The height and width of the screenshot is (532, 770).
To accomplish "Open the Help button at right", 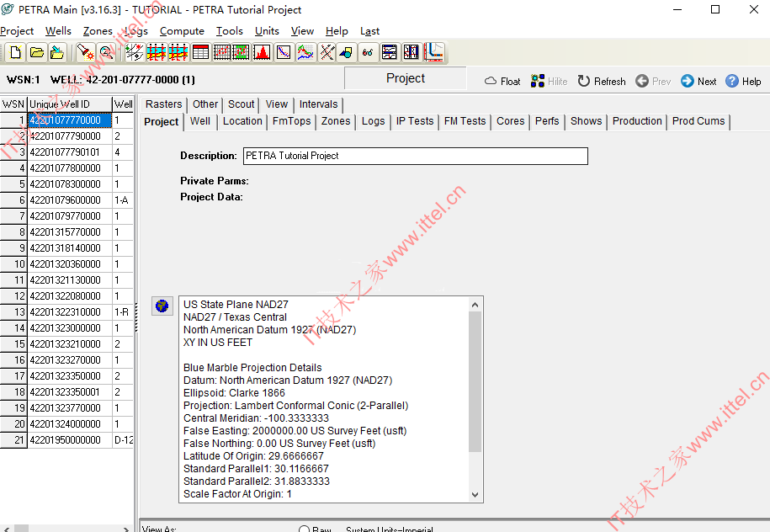I will (x=743, y=81).
